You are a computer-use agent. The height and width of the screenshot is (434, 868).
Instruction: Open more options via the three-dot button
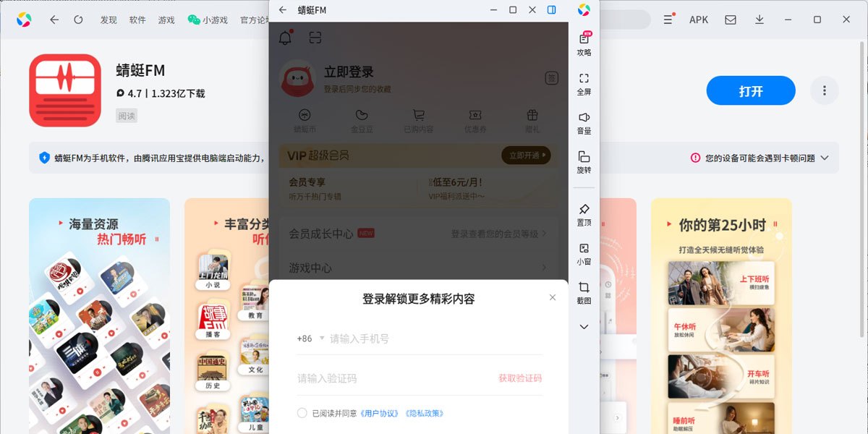click(x=824, y=90)
